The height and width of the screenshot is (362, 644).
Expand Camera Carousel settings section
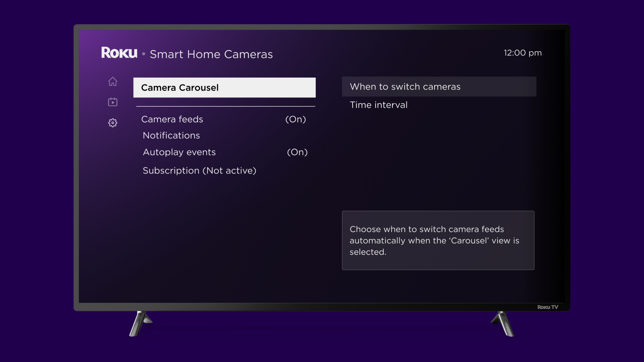(224, 87)
